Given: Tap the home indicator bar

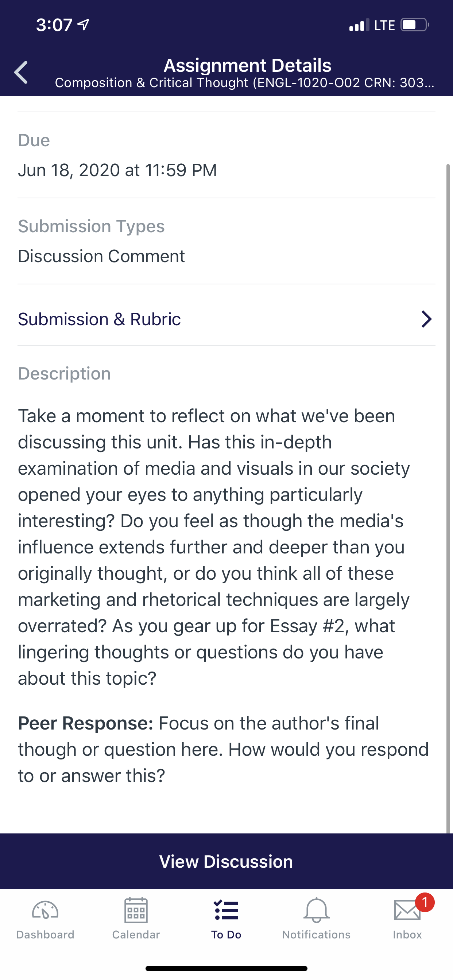Looking at the screenshot, I should [226, 968].
